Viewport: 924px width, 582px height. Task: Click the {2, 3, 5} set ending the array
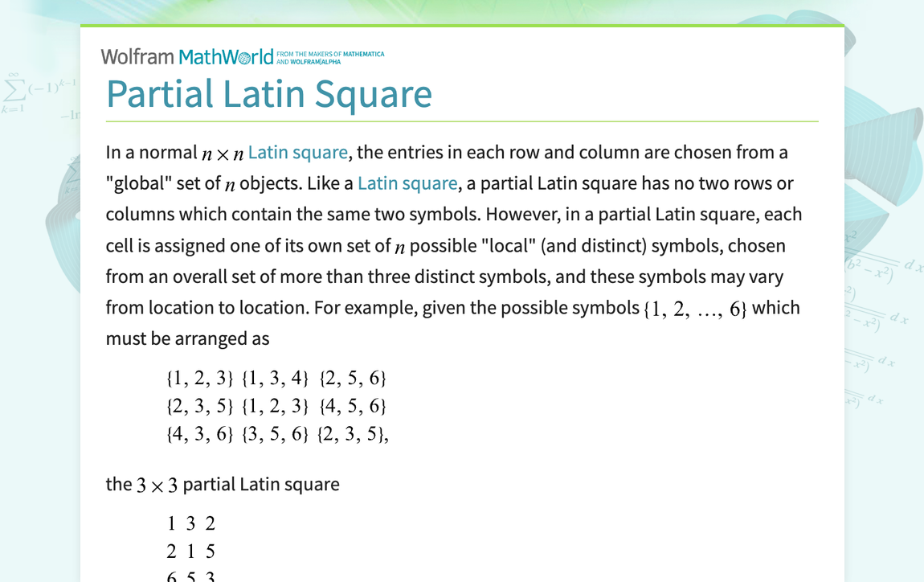point(354,433)
